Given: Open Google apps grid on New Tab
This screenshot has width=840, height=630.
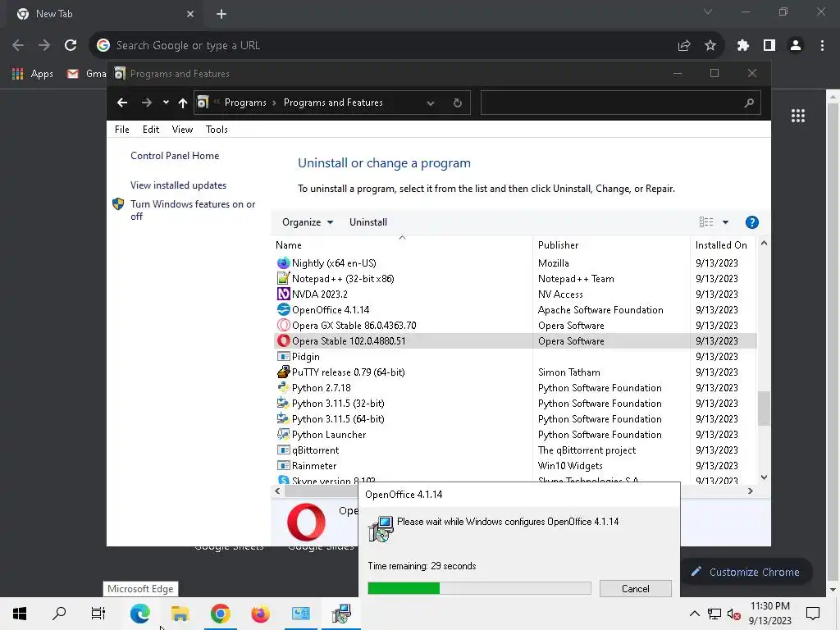Looking at the screenshot, I should tap(797, 116).
